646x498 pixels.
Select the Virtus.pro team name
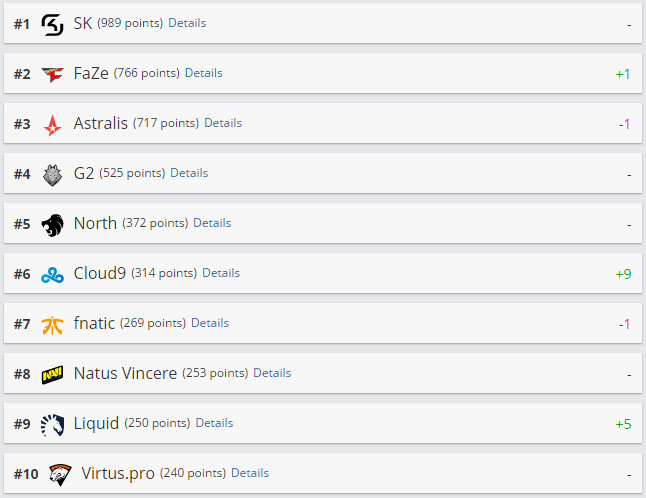click(x=118, y=473)
